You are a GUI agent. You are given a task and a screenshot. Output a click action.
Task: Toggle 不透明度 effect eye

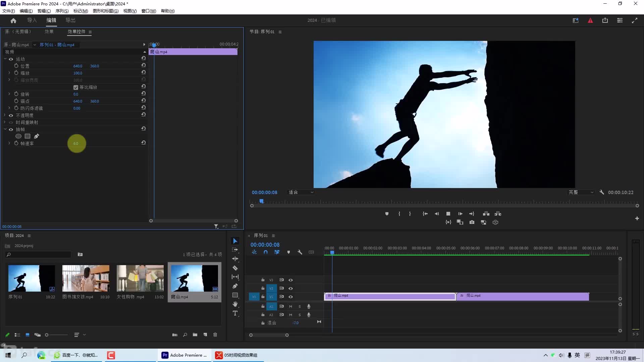(x=11, y=115)
